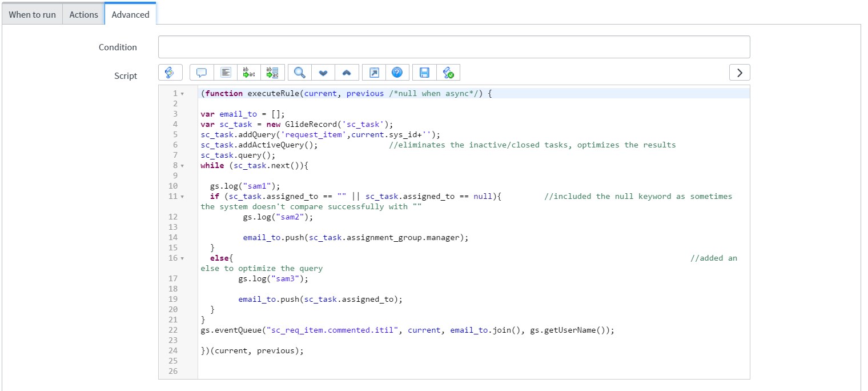Open the script editor help icon
Image resolution: width=868 pixels, height=391 pixels.
[397, 73]
